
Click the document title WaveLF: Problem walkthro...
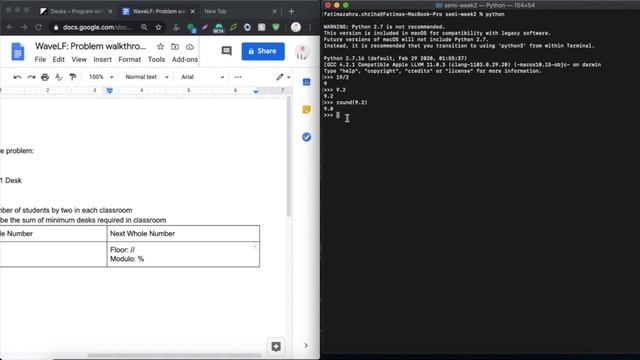coord(90,46)
